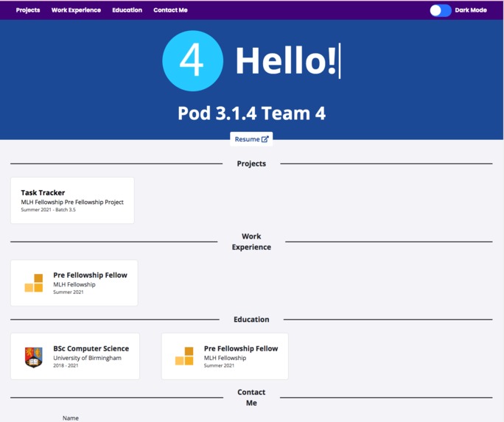
Task: Open the Task Tracker project card
Action: click(72, 200)
